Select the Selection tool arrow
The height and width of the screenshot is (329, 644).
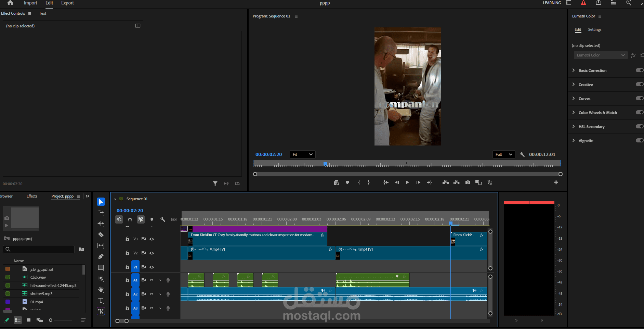coord(101,202)
